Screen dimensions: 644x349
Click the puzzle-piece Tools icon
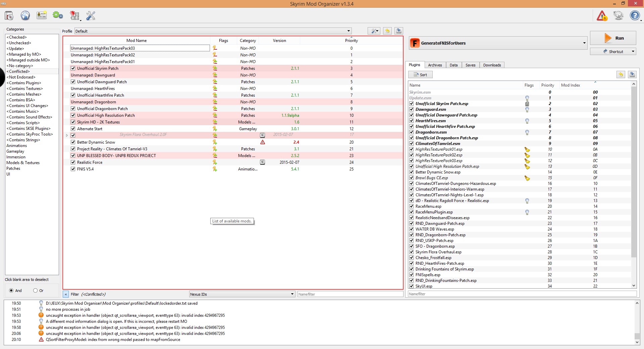pos(74,15)
